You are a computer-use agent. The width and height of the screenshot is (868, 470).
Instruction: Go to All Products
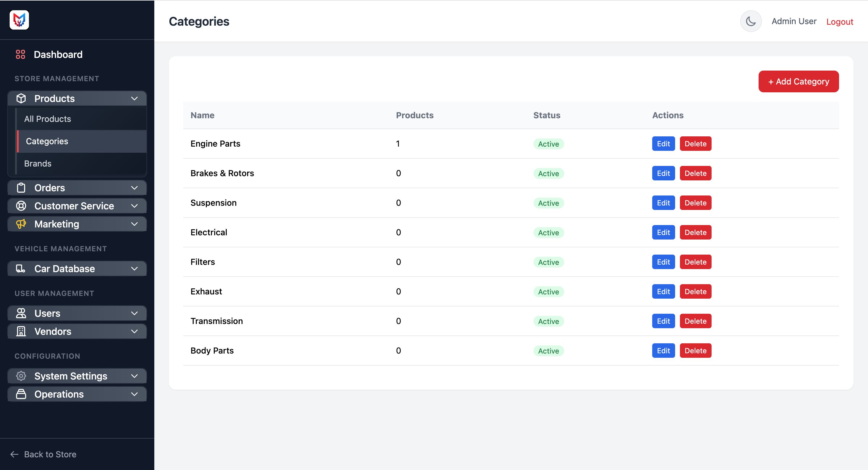point(48,119)
